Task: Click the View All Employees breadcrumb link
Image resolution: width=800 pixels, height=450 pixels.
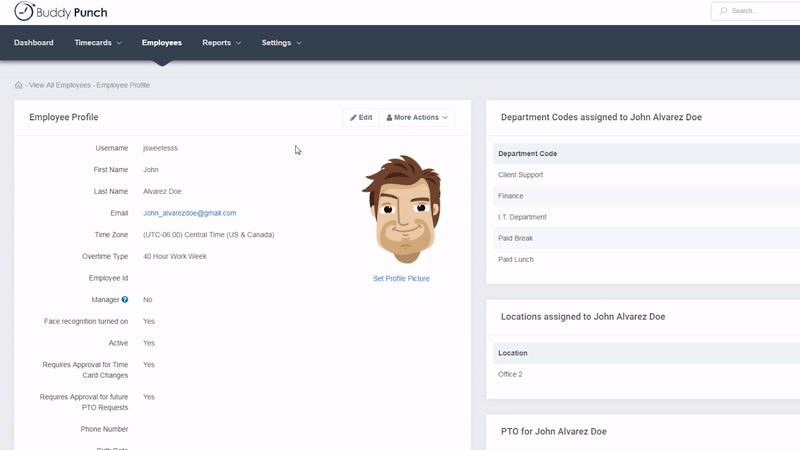Action: 60,85
